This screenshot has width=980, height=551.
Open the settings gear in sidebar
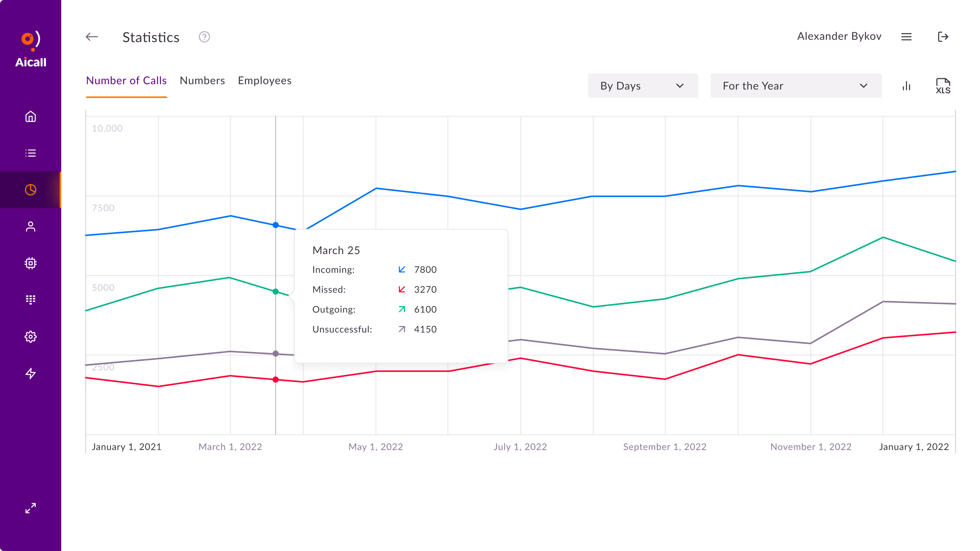30,336
